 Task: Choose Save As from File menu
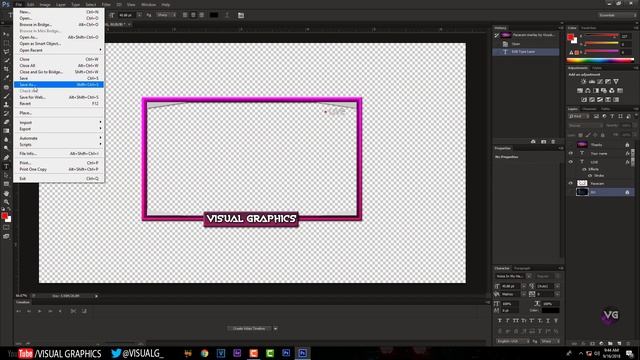[58, 84]
